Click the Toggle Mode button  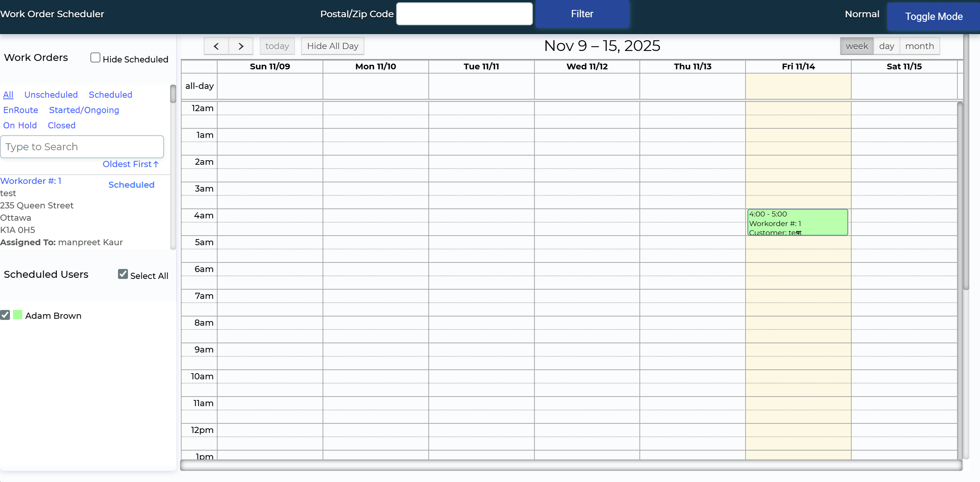[933, 16]
